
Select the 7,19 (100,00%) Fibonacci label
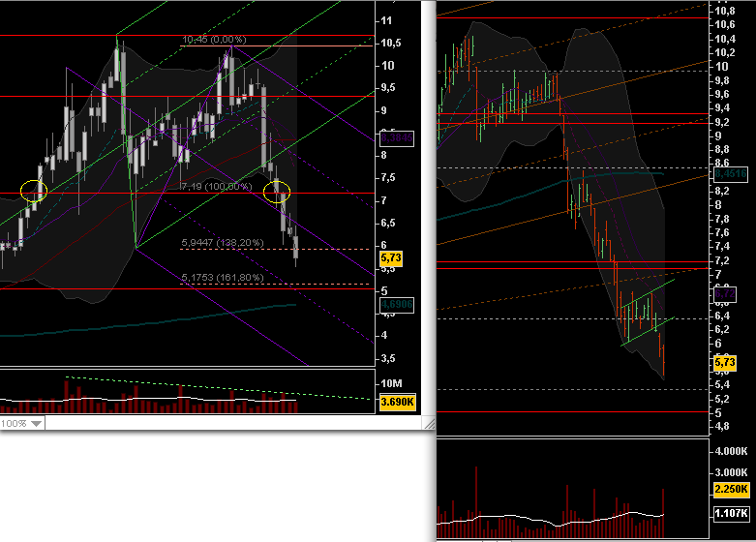pos(216,186)
